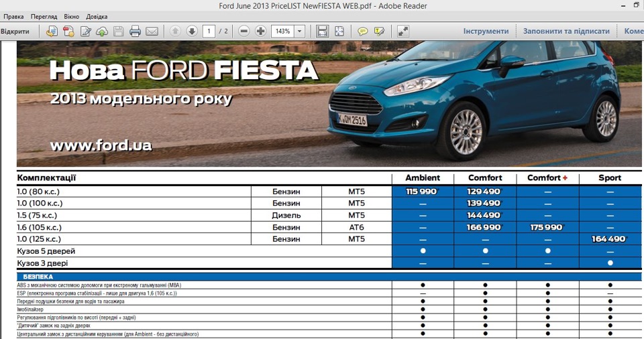The image size is (644, 339).
Task: Add a sticky note comment
Action: 363,31
